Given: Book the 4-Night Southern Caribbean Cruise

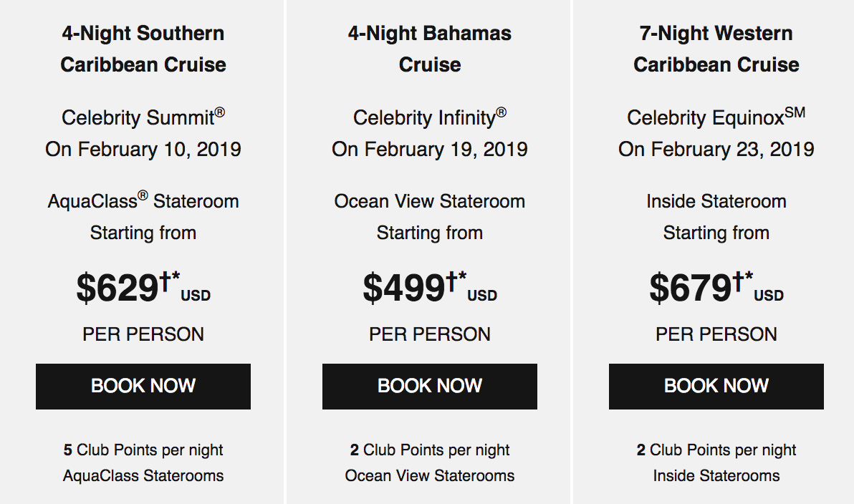Looking at the screenshot, I should pyautogui.click(x=143, y=386).
